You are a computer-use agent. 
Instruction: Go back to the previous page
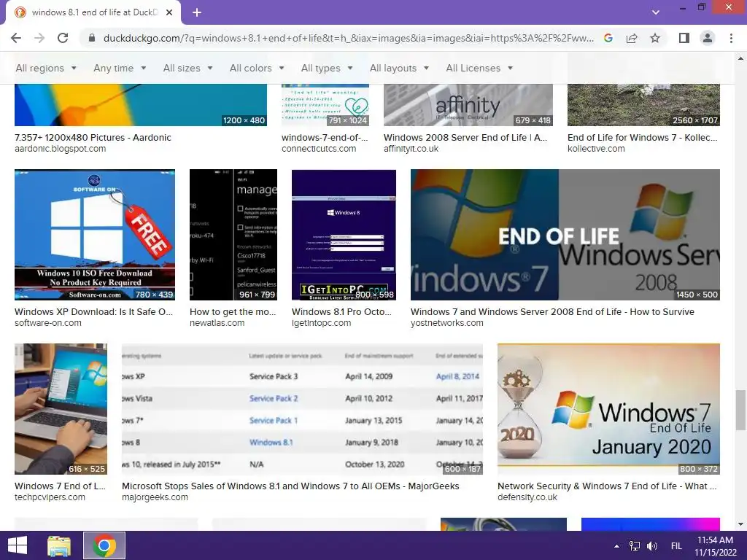(x=16, y=38)
